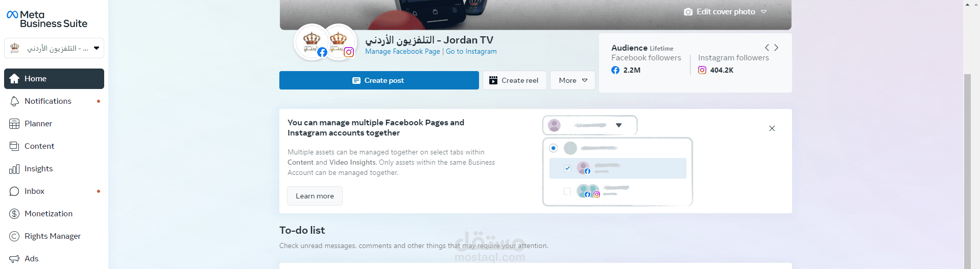Go to Planner in the sidebar
The image size is (980, 269).
point(54,124)
